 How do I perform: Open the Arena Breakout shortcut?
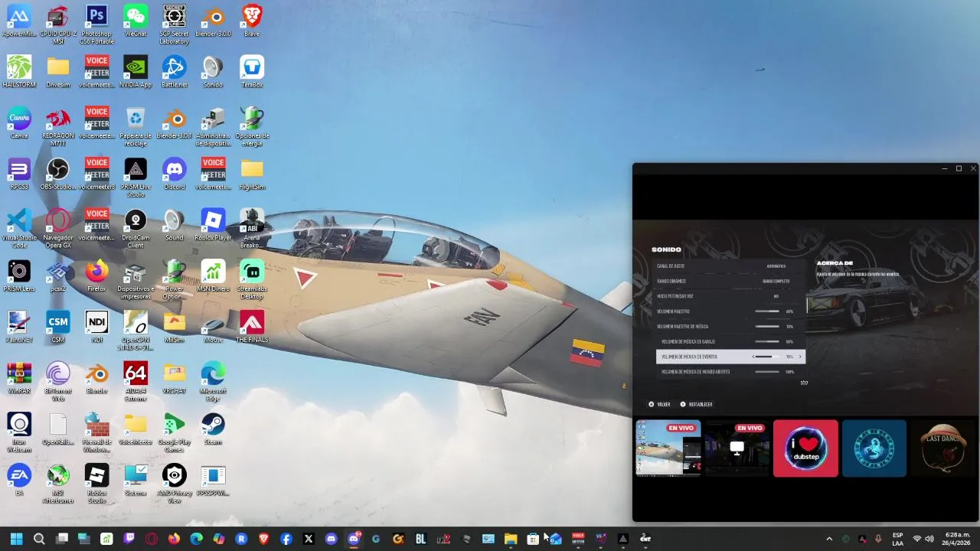coord(252,229)
